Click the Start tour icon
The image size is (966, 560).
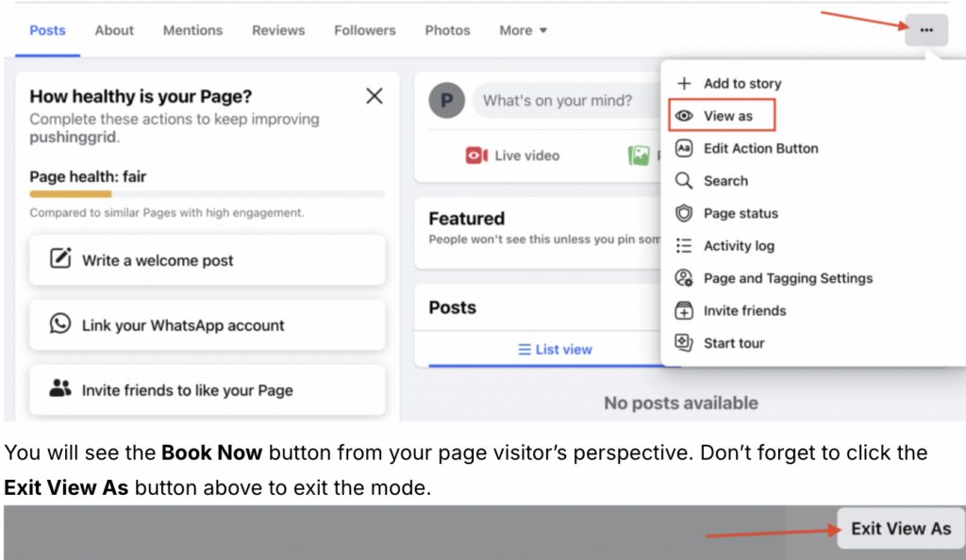[x=685, y=343]
